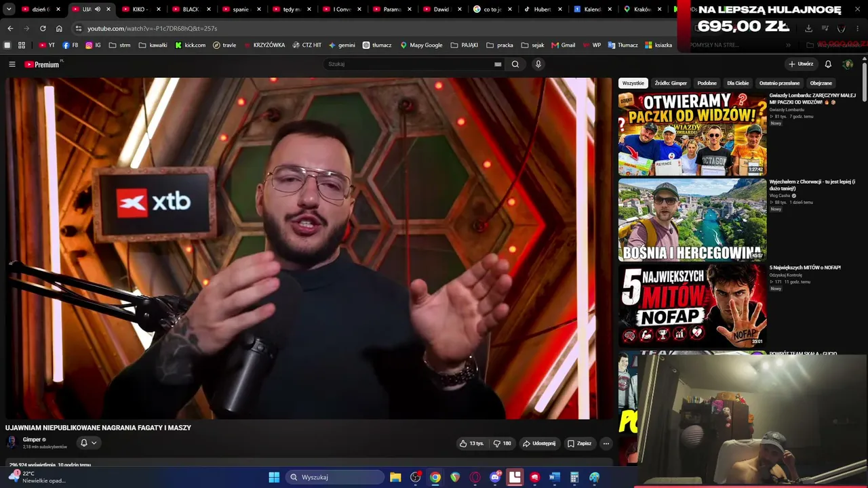The width and height of the screenshot is (868, 488).
Task: Open the browser home page
Action: click(x=59, y=28)
